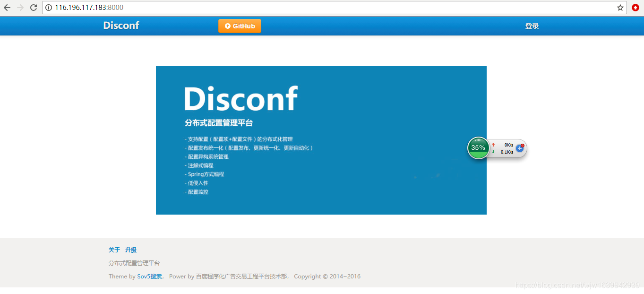Click the Spring方式编程 bullet line

[204, 174]
